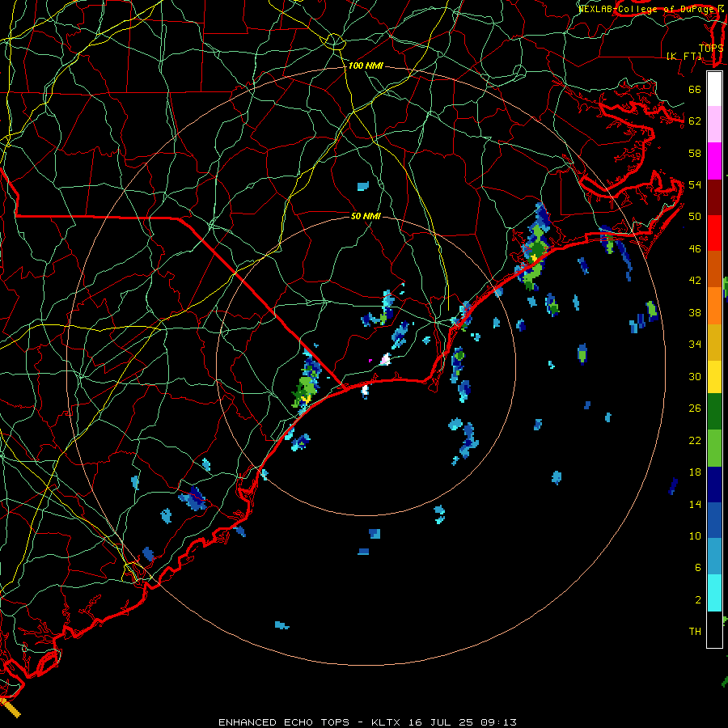Click the '[K FT]' units label
Screen dimensions: 728x728
pyautogui.click(x=684, y=57)
